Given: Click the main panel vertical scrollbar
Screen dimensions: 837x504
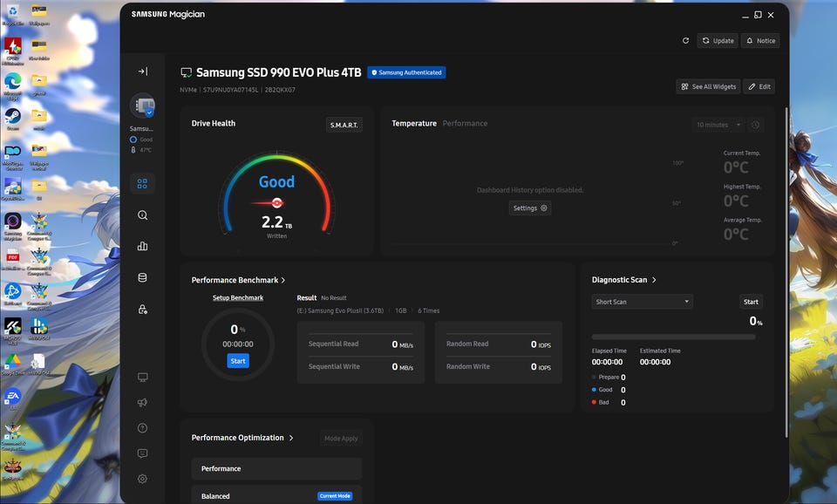Looking at the screenshot, I should click(x=786, y=272).
